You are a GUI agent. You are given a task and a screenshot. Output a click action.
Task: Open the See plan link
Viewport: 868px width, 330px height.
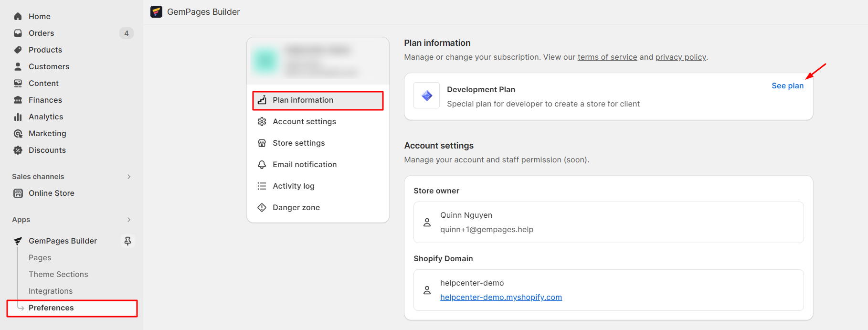coord(787,85)
